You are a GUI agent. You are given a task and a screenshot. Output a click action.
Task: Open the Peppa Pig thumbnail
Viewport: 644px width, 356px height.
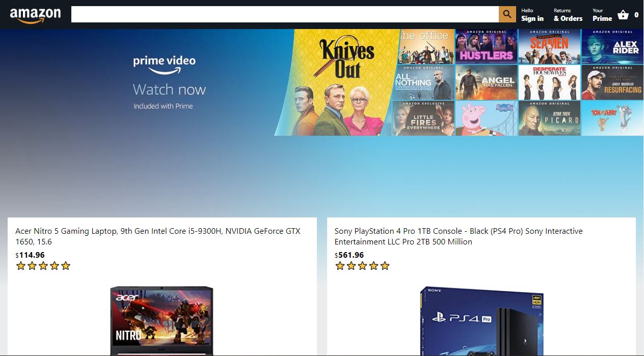pos(486,119)
